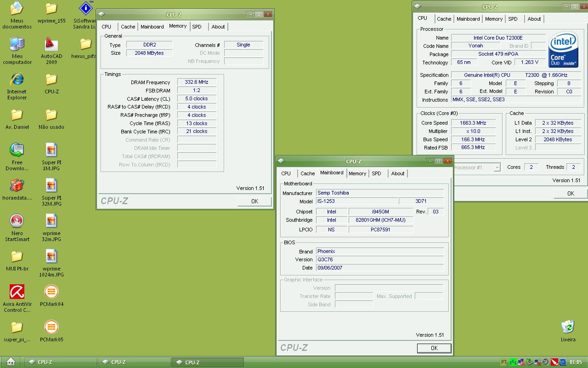Click OK in the Mainboard window

coord(434,348)
